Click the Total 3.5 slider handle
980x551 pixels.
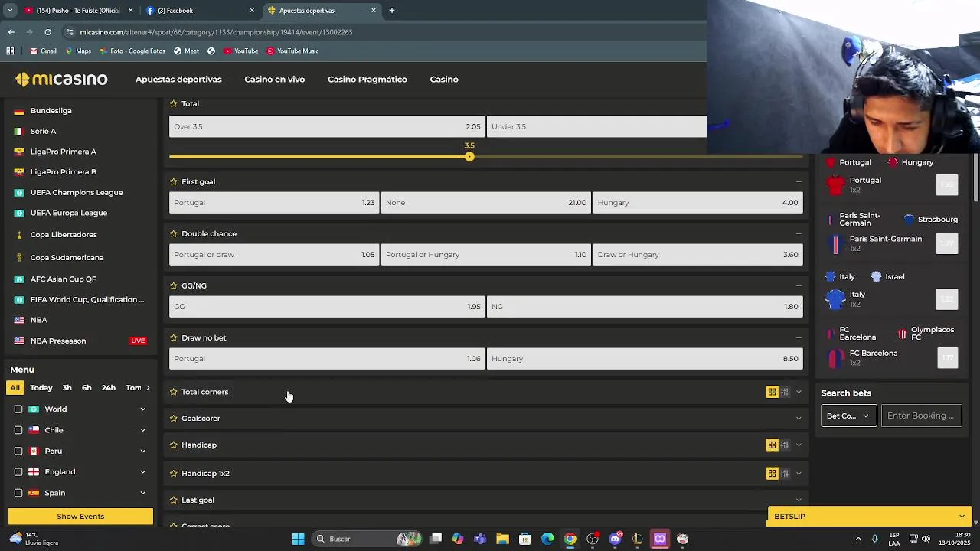pos(469,157)
